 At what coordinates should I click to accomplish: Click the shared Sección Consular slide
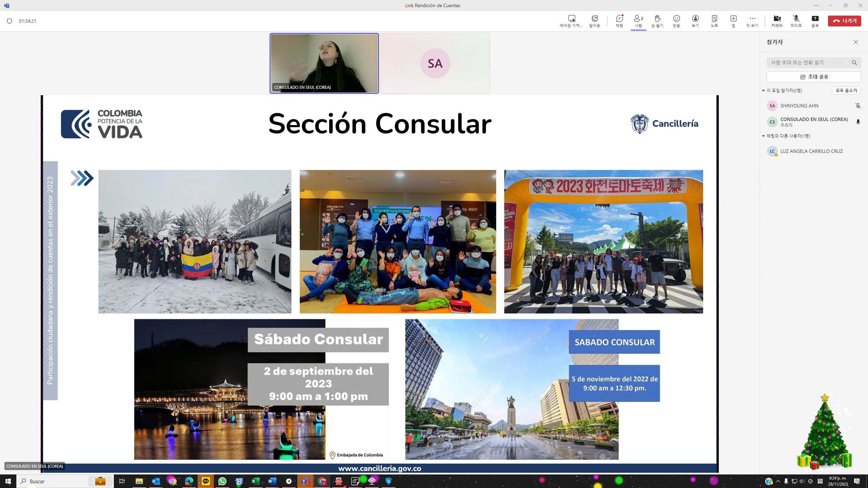tap(379, 284)
